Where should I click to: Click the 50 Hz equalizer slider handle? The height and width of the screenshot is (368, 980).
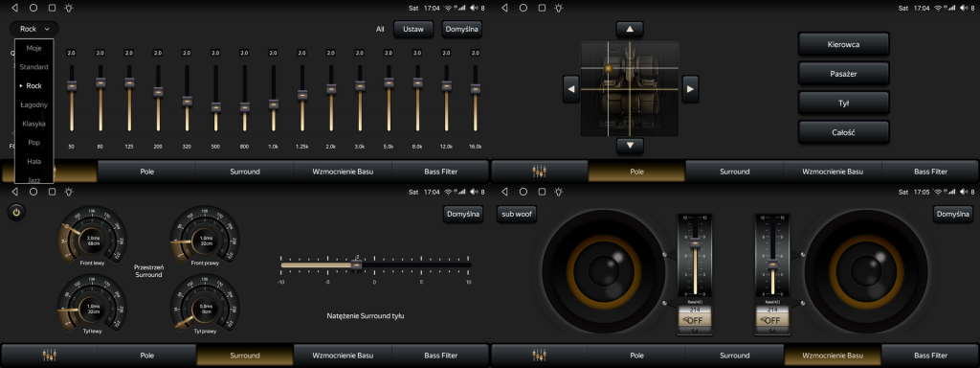pos(72,85)
